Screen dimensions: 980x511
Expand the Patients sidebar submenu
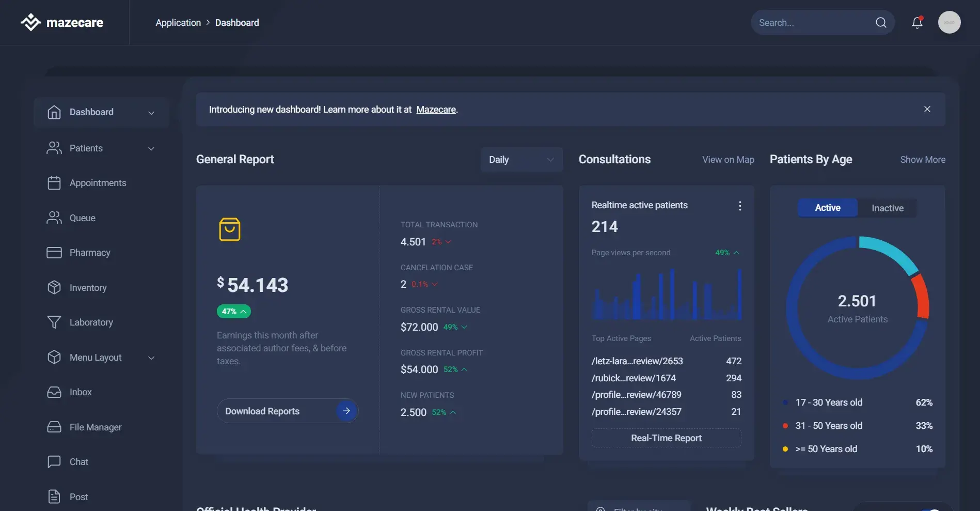point(151,149)
